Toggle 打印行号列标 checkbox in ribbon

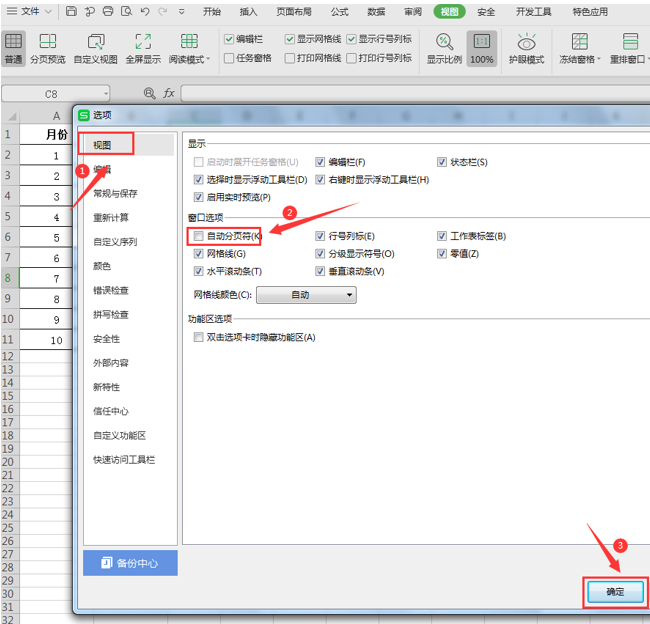(x=351, y=58)
